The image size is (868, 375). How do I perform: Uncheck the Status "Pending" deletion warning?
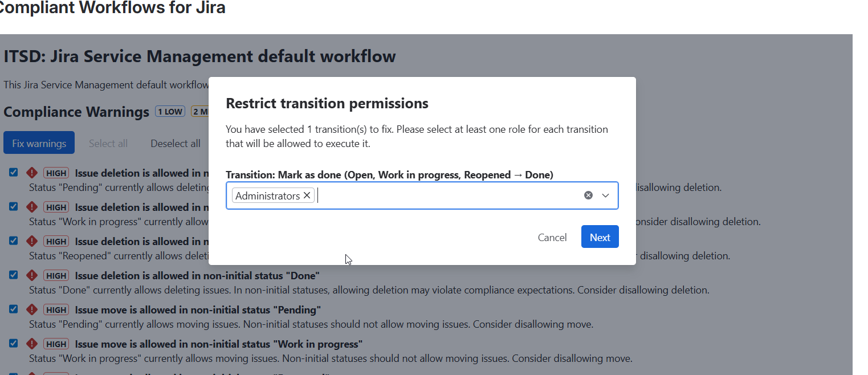[x=14, y=172]
